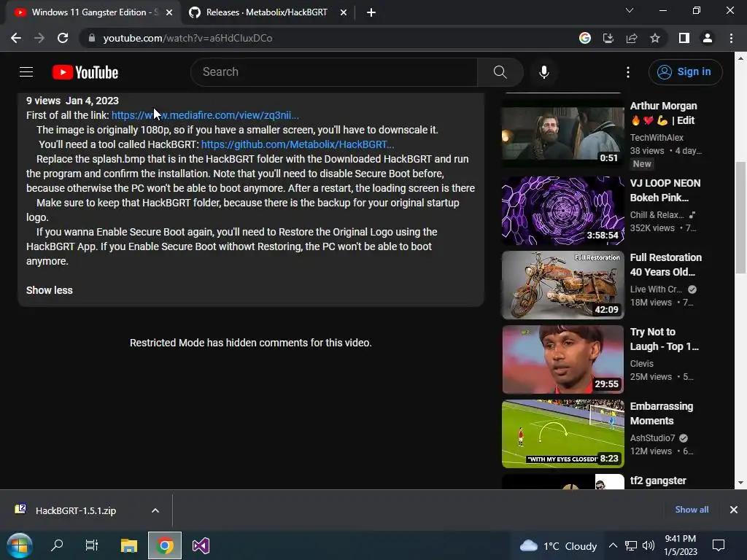Click AshStudio7 channel name
Image resolution: width=747 pixels, height=560 pixels.
point(652,437)
